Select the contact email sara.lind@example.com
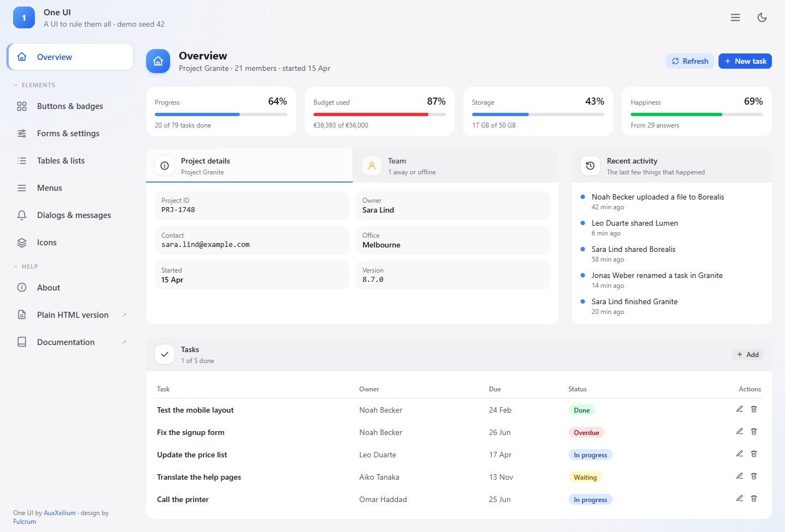Image resolution: width=785 pixels, height=532 pixels. click(x=206, y=245)
